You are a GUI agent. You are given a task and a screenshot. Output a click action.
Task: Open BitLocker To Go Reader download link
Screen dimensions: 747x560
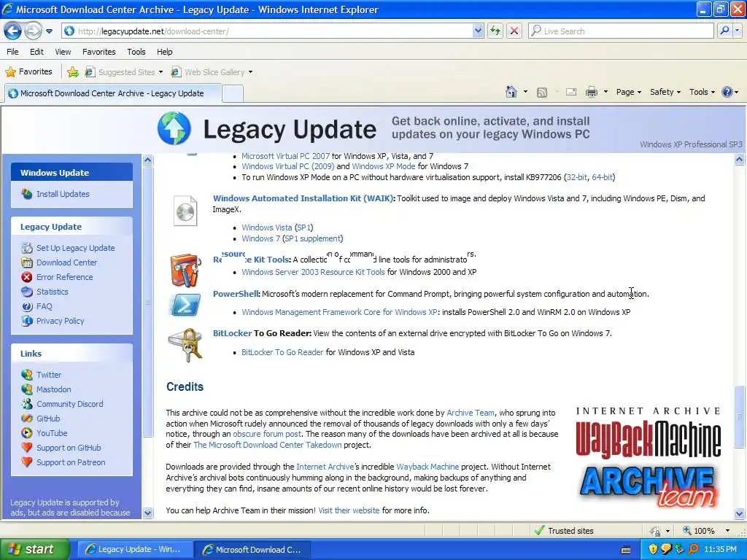(x=282, y=352)
